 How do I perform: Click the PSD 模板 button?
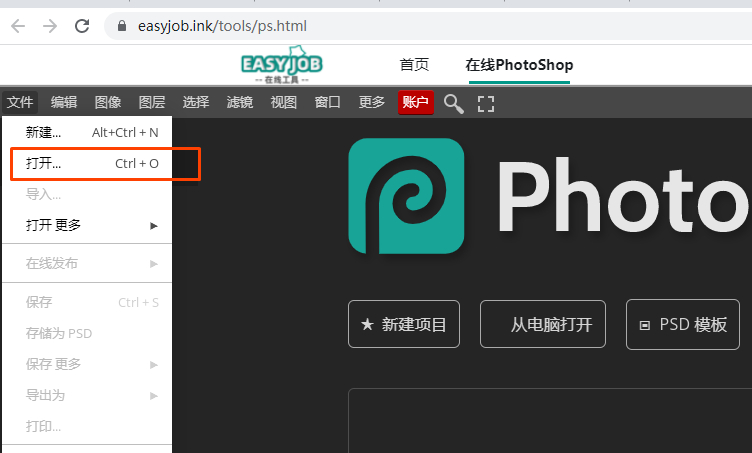point(683,324)
